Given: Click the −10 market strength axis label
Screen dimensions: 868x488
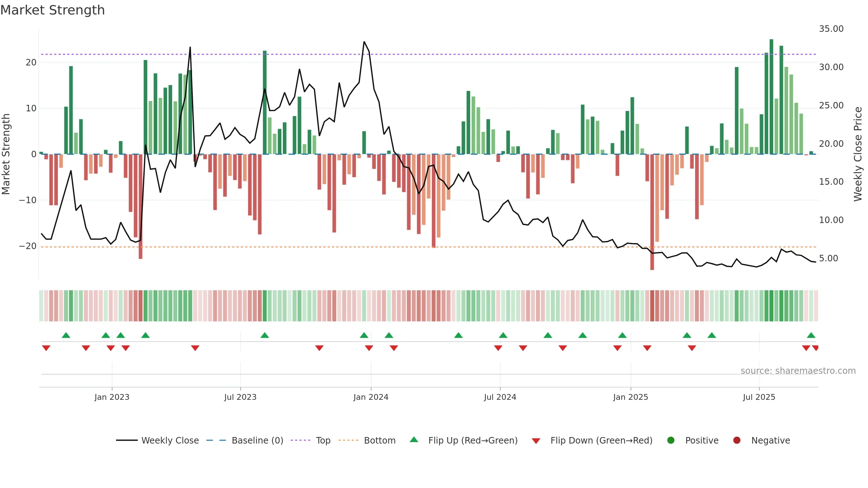Looking at the screenshot, I should [x=28, y=200].
